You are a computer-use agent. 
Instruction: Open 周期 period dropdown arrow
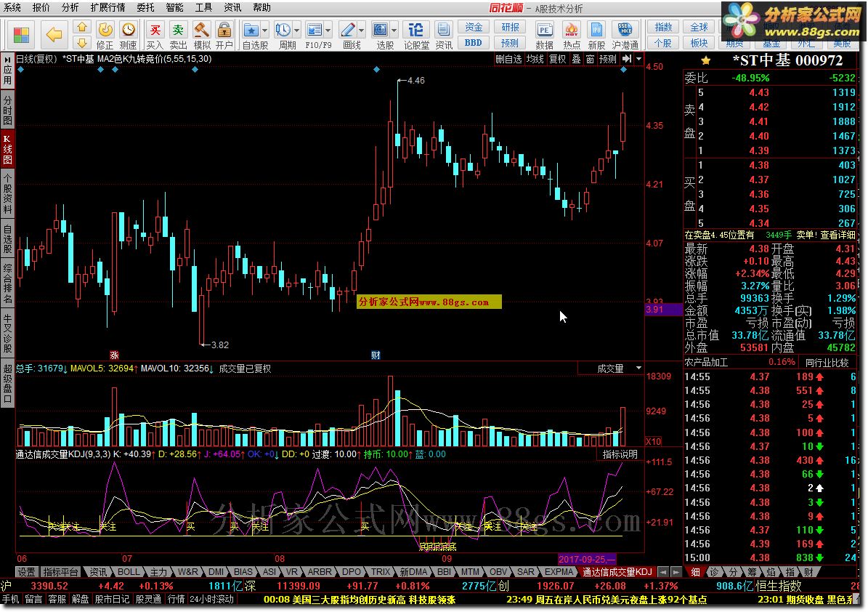click(296, 30)
